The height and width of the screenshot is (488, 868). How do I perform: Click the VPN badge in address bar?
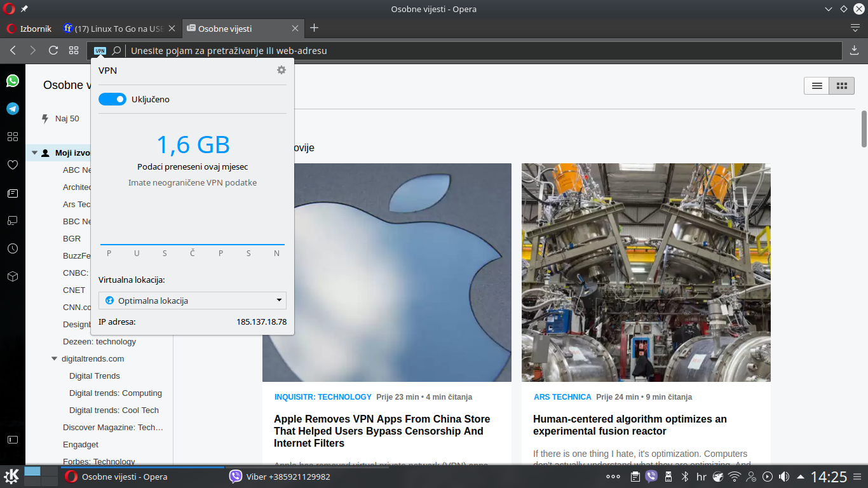coord(100,51)
